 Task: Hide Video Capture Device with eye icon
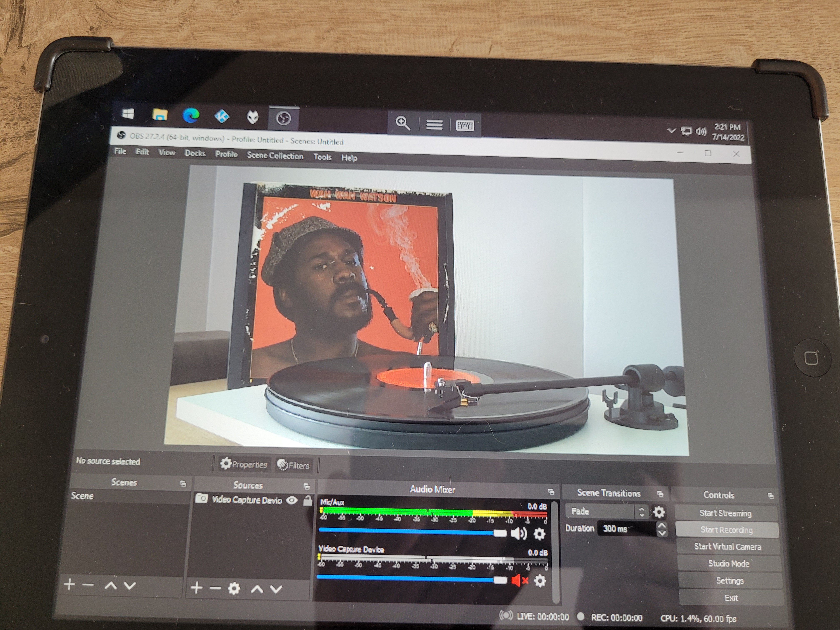click(x=292, y=500)
